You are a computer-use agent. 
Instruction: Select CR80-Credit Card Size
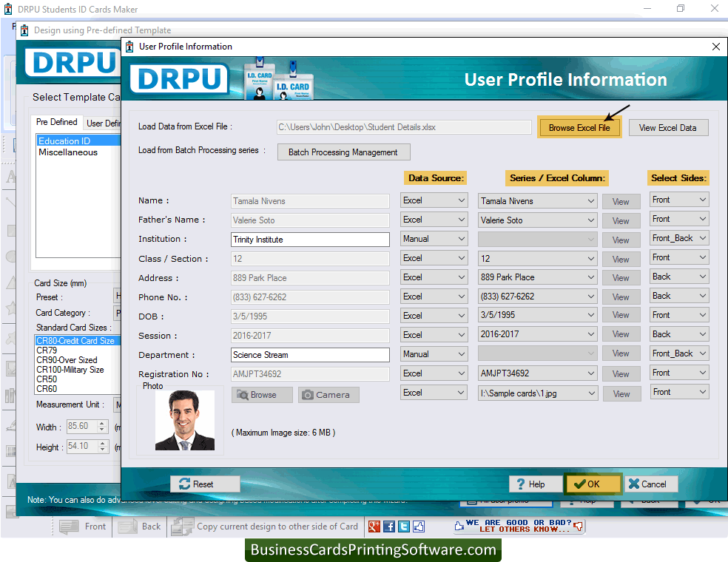point(78,341)
